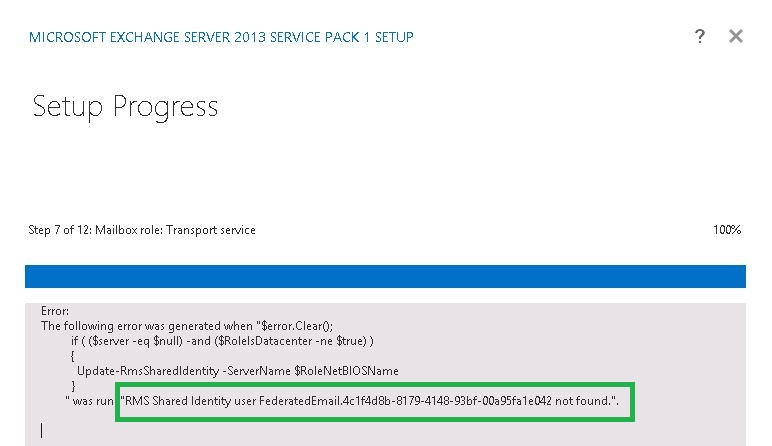772x446 pixels.
Task: Click the closing curly brace line
Action: [73, 386]
